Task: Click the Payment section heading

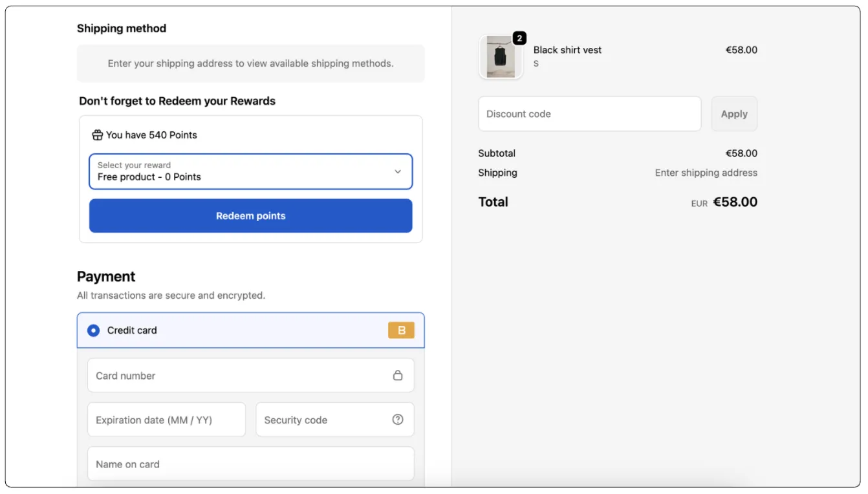Action: click(106, 277)
